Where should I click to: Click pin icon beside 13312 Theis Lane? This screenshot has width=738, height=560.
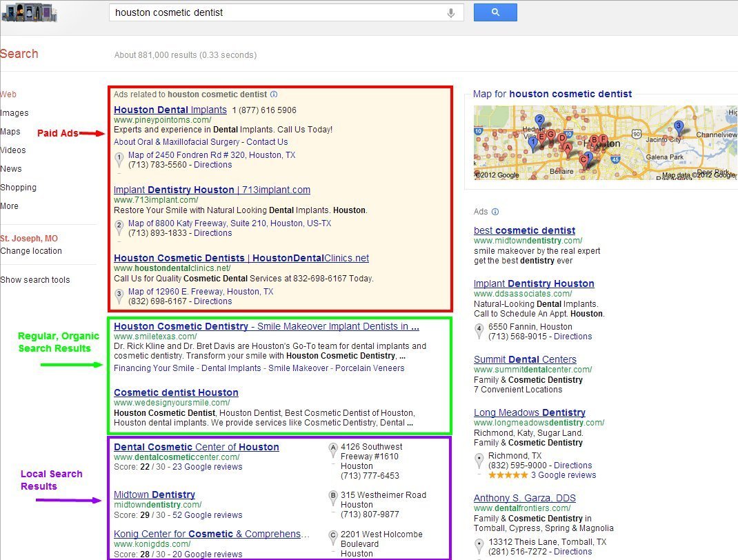tap(479, 546)
